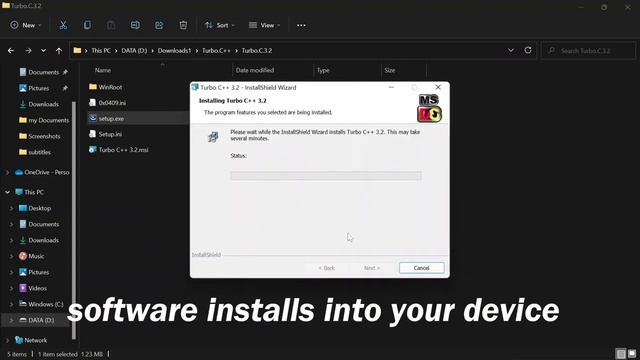Open the View dropdown menu
This screenshot has width=640, height=360.
click(264, 25)
